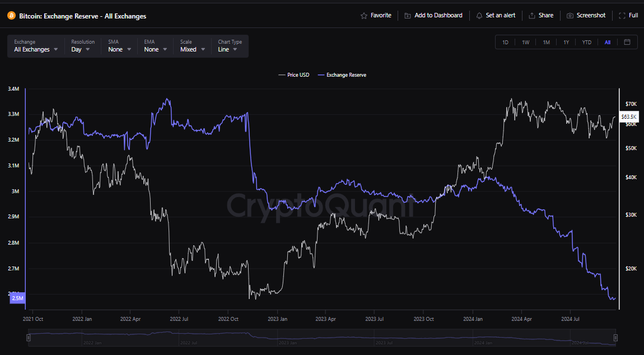Select the YTD time range tab
This screenshot has height=355, width=644.
point(586,43)
